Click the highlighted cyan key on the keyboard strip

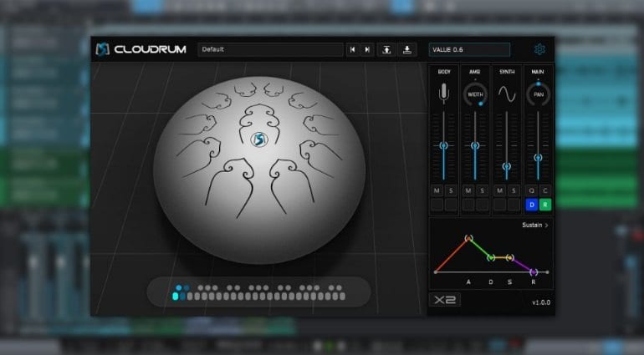tap(176, 296)
